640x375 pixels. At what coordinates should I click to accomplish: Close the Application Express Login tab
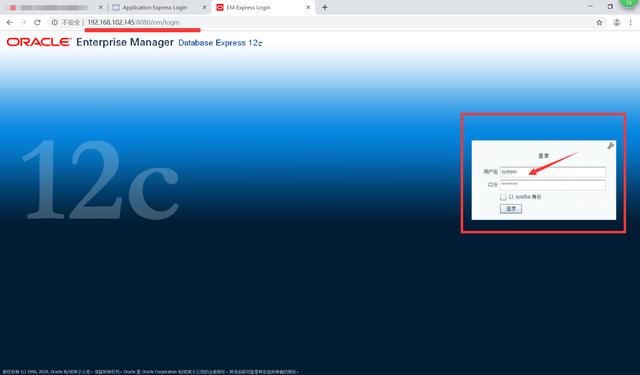(x=204, y=7)
